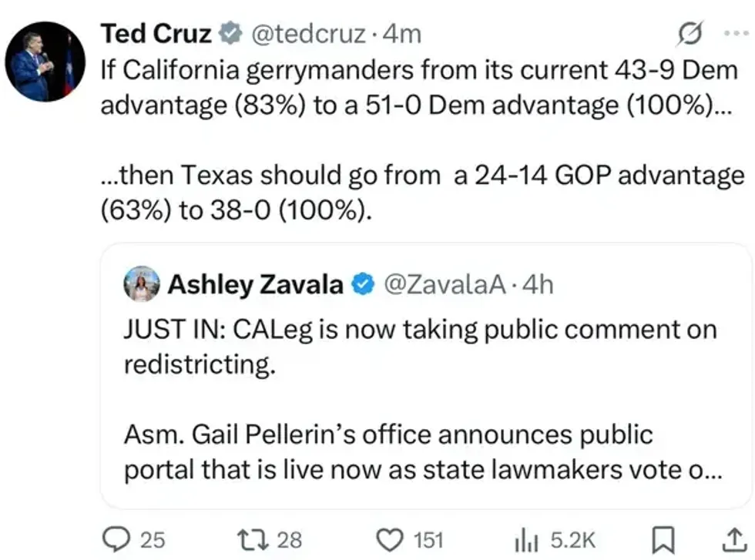Image resolution: width=755 pixels, height=560 pixels.
Task: Open the share upload icon
Action: coord(734,540)
